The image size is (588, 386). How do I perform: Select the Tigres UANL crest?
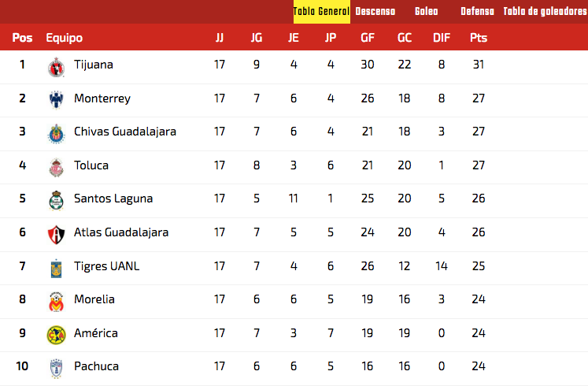pyautogui.click(x=56, y=268)
